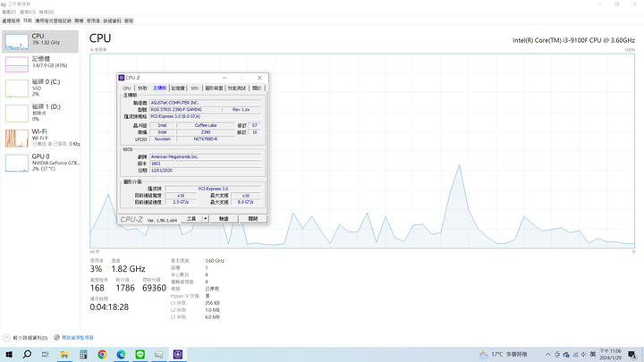This screenshot has height=362, width=644.
Task: Switch to the 效能 tab in Task Manager
Action: click(x=28, y=21)
